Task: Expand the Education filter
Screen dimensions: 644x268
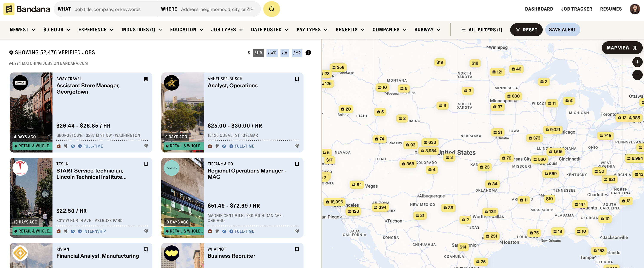Action: coord(187,30)
